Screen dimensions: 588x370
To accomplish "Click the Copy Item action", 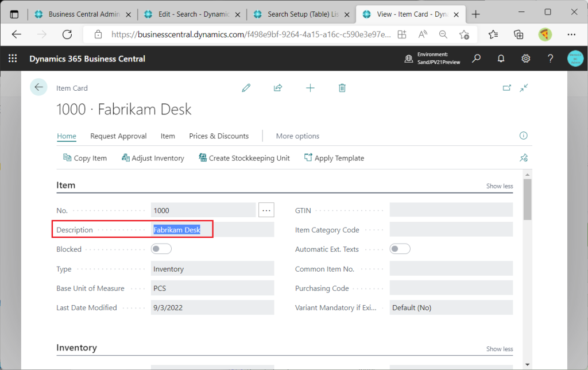I will (85, 158).
